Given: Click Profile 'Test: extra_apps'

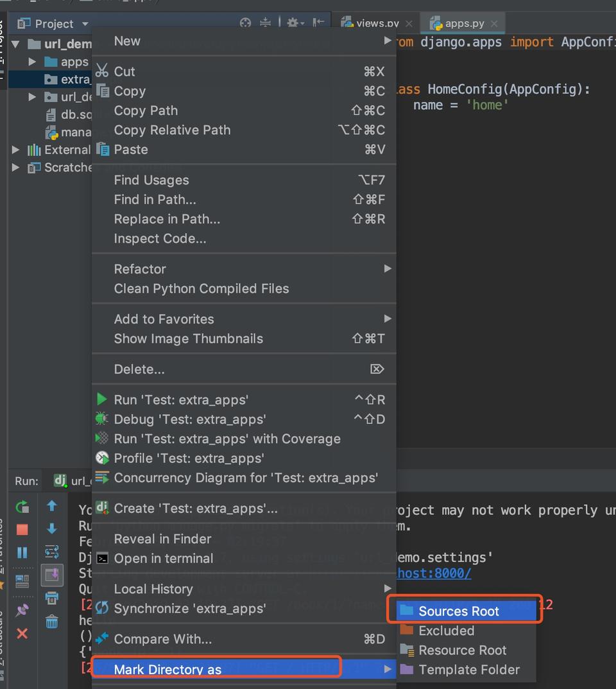Looking at the screenshot, I should click(244, 458).
